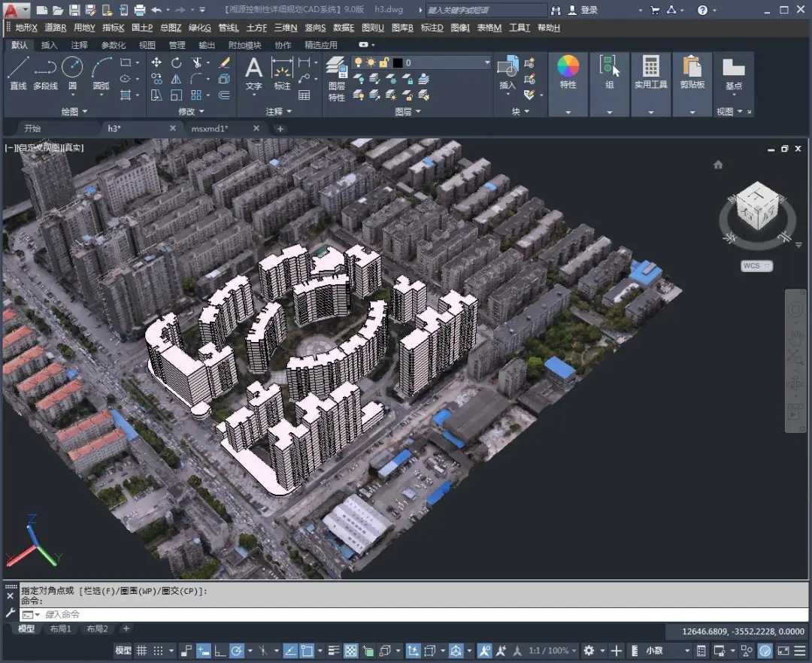Select the 标注 (Dimension) tool

point(282,74)
